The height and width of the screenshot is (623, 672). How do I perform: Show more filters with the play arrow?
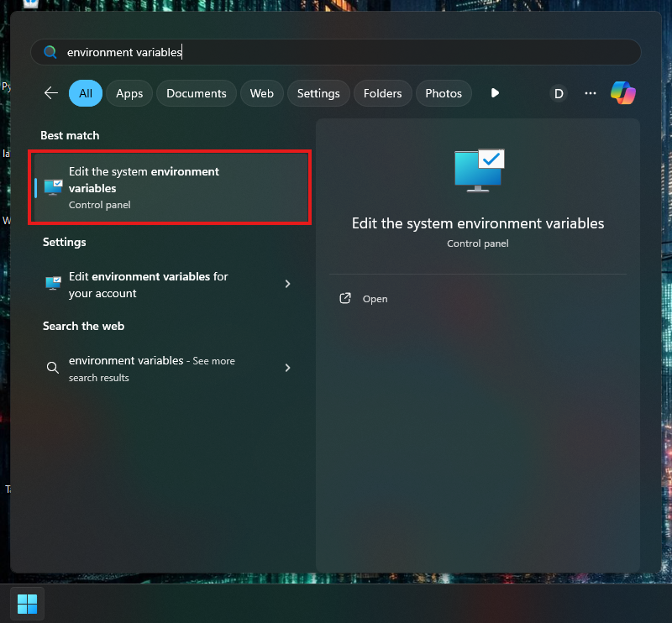tap(495, 93)
